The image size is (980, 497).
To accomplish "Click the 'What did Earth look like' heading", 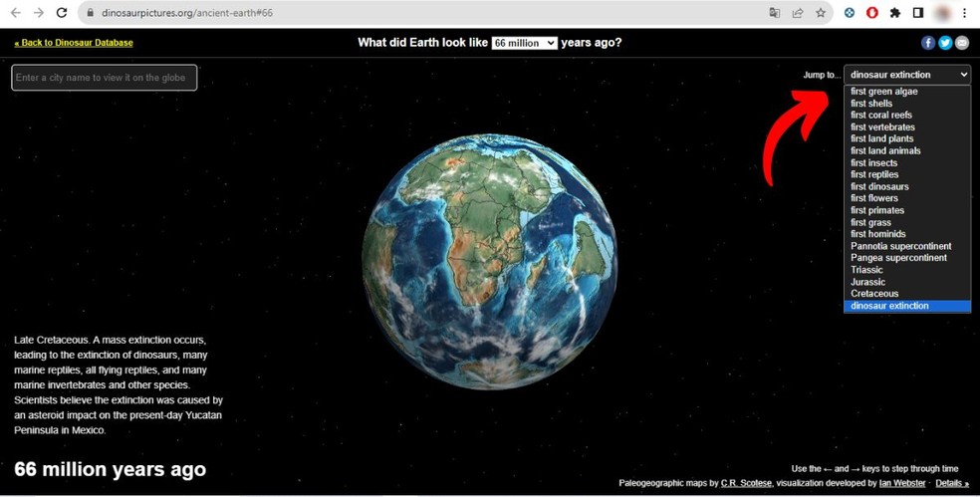I will 422,43.
